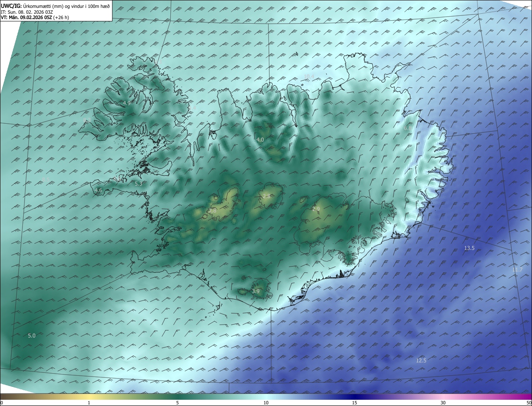Click the 4.6 value on the western peninsula
The height and width of the screenshot is (406, 532).
[99, 191]
